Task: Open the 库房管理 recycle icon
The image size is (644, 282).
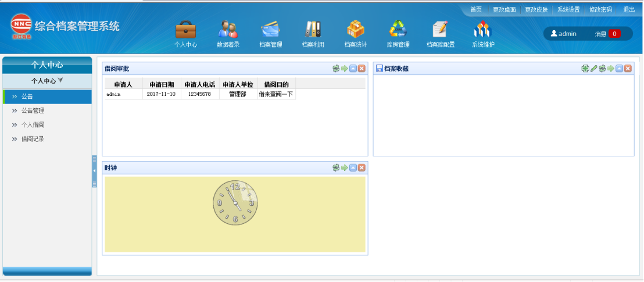Action: click(x=398, y=29)
